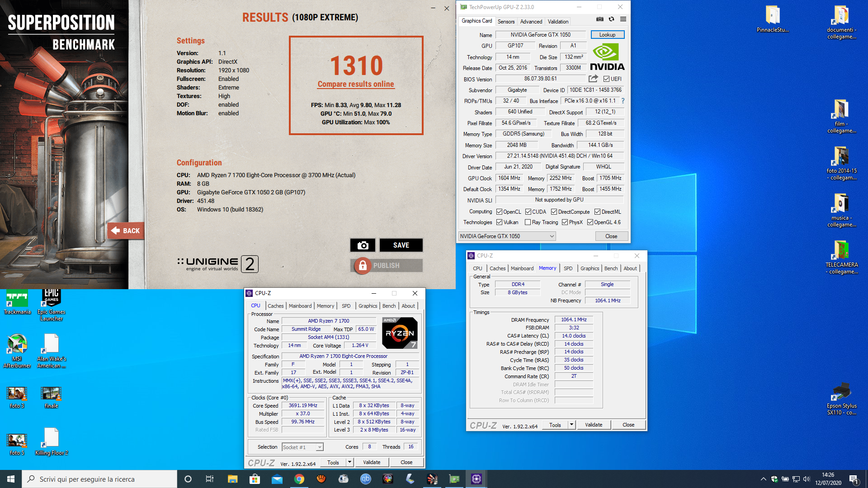Toggle the PhysX checkbox
Screen dimensions: 868x488
click(565, 222)
